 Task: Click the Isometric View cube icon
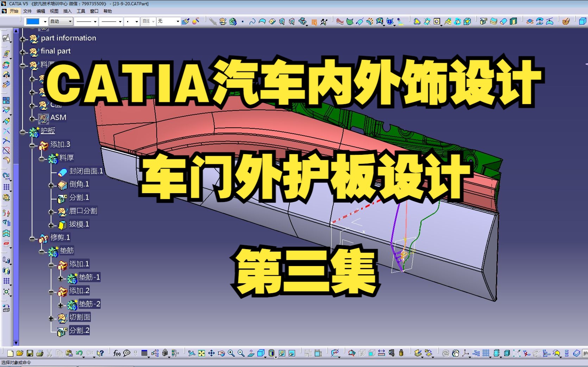tap(261, 353)
